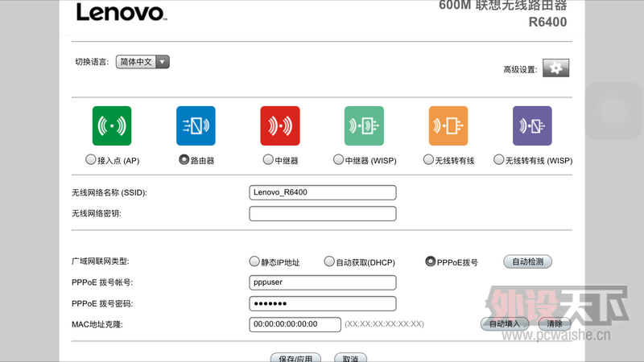Open advanced settings via the gear icon

pos(555,68)
